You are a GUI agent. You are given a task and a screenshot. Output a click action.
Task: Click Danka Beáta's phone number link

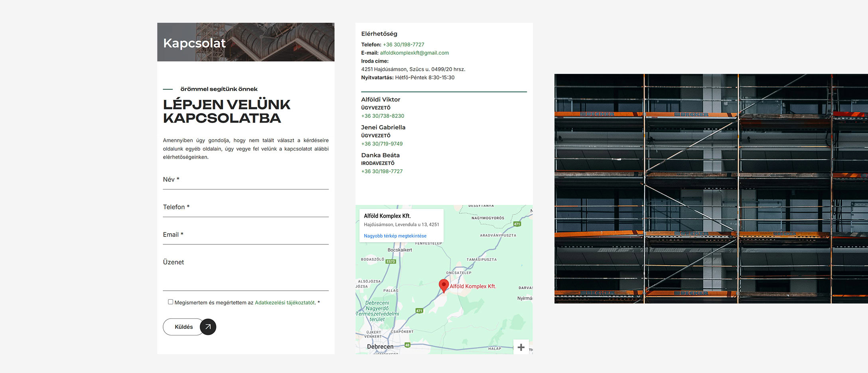point(382,171)
